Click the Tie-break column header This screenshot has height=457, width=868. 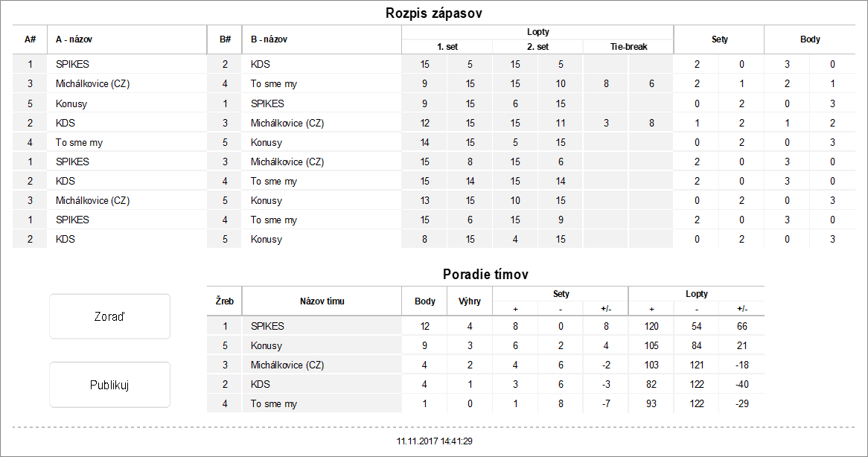[x=628, y=46]
